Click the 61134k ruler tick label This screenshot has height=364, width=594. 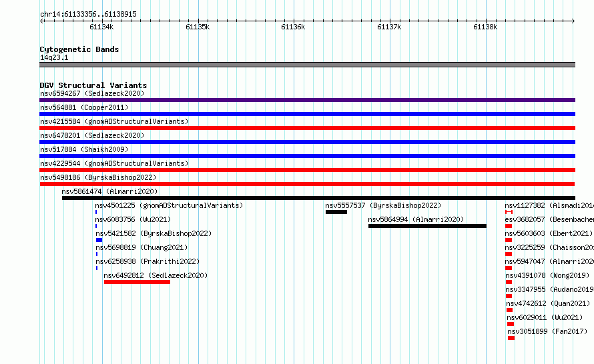pyautogui.click(x=101, y=27)
